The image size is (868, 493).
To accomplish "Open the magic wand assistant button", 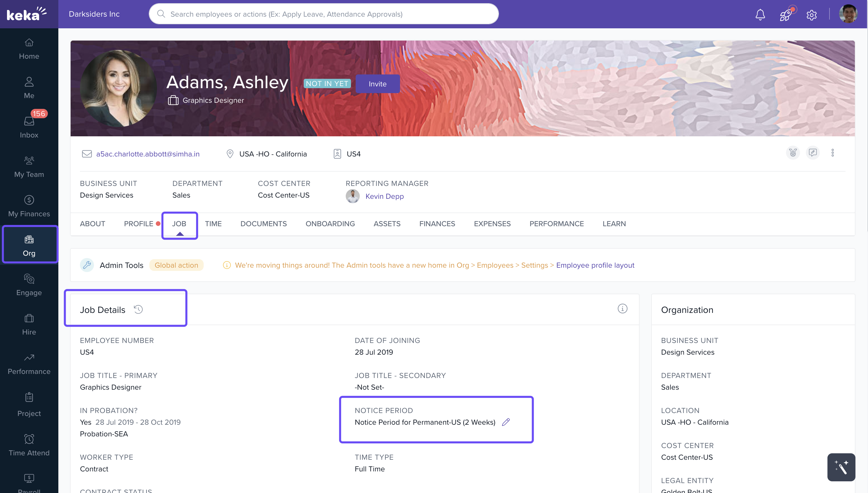I will pyautogui.click(x=841, y=467).
